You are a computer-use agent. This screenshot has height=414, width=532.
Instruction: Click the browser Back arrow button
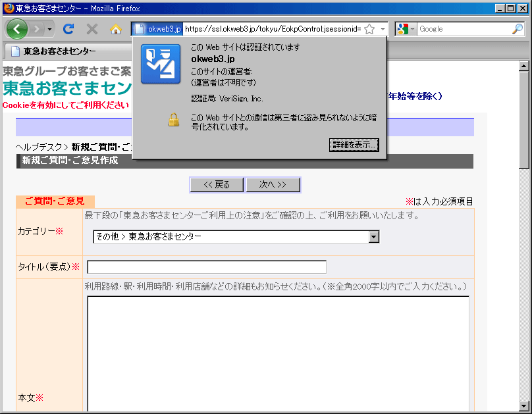(16, 29)
